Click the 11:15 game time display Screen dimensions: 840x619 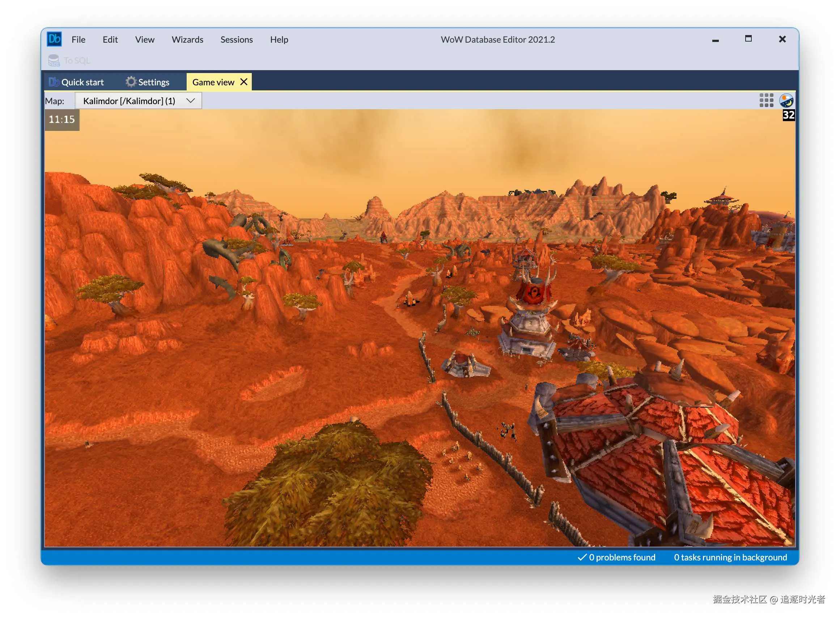pyautogui.click(x=62, y=120)
